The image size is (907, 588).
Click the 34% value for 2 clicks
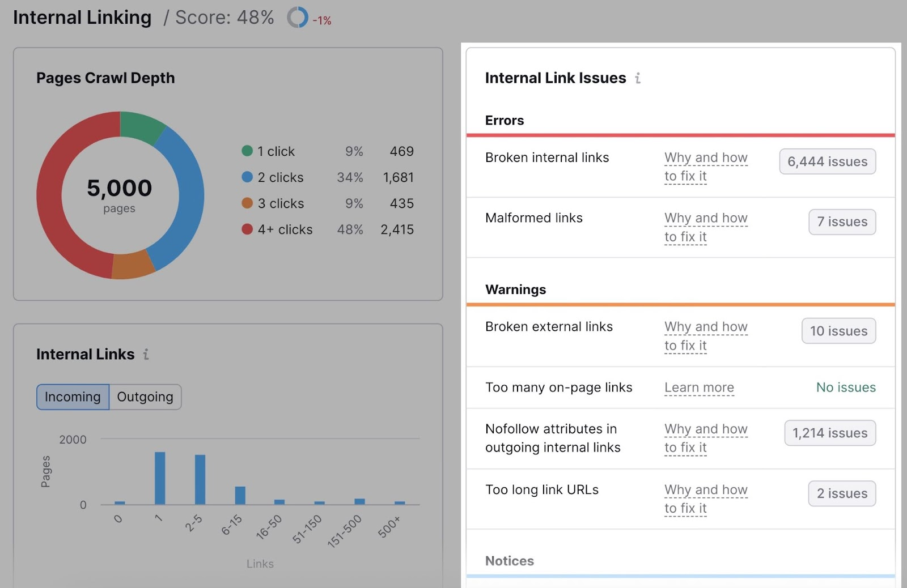pos(350,177)
